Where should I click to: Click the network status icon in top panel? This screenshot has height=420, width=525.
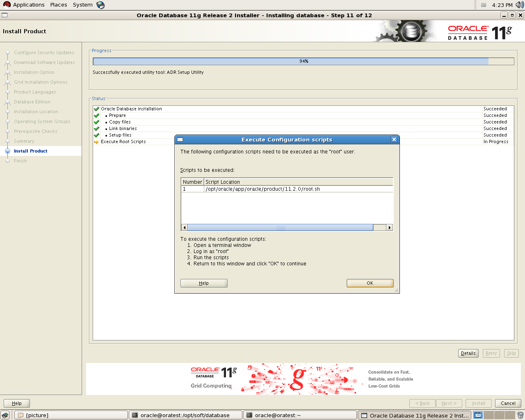pyautogui.click(x=484, y=5)
